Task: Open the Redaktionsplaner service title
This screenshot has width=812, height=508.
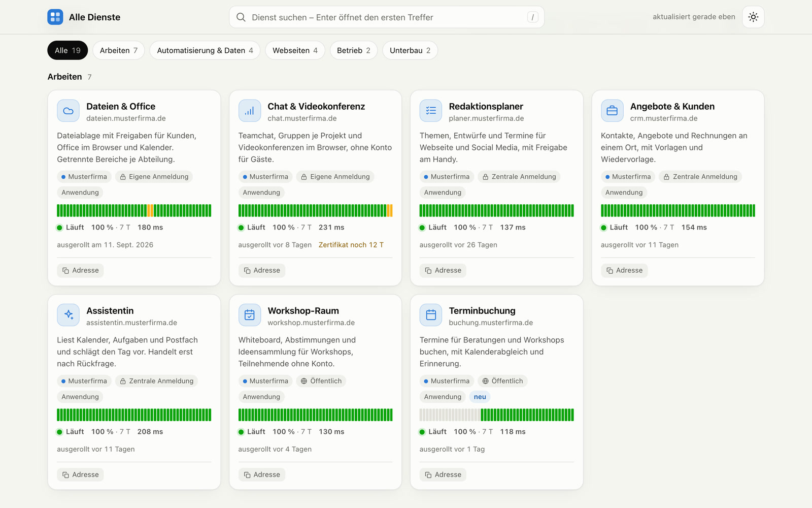Action: (x=486, y=106)
